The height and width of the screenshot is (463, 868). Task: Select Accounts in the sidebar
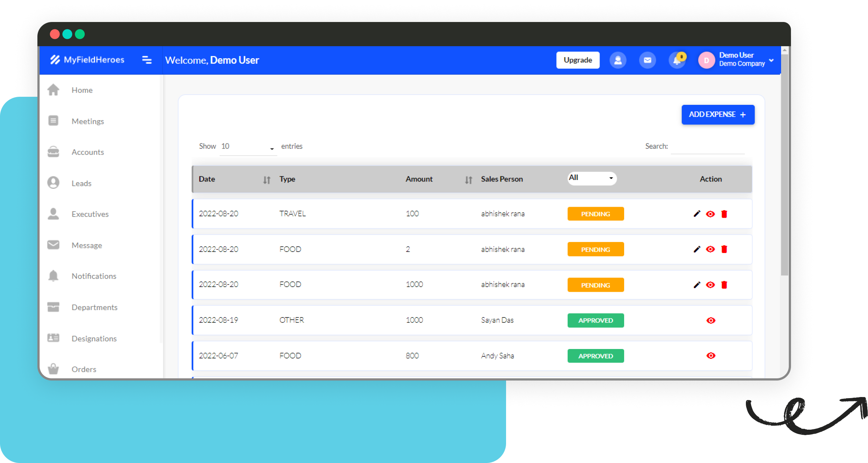(x=87, y=152)
